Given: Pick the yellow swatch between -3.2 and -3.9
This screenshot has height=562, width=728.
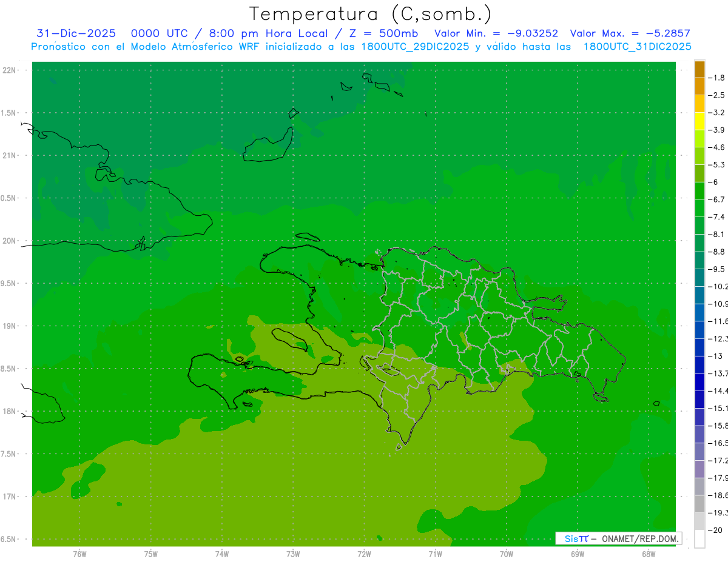Looking at the screenshot, I should click(699, 121).
